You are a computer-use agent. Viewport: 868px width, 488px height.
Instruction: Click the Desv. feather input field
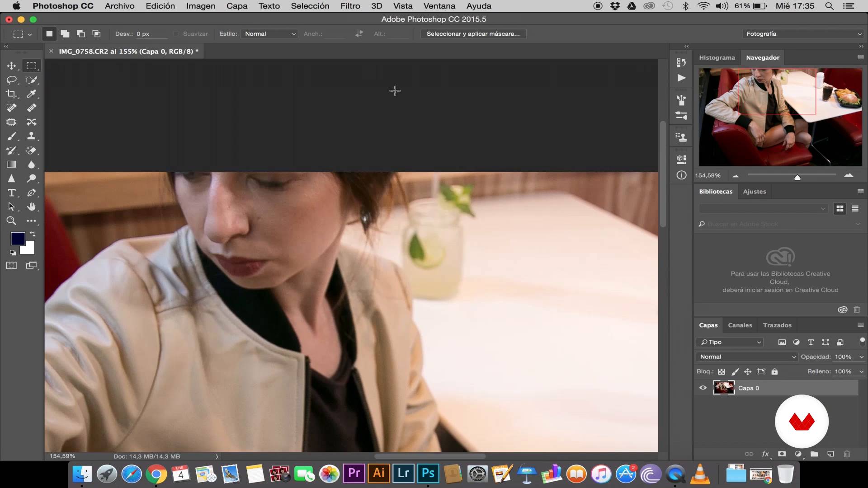click(x=151, y=34)
